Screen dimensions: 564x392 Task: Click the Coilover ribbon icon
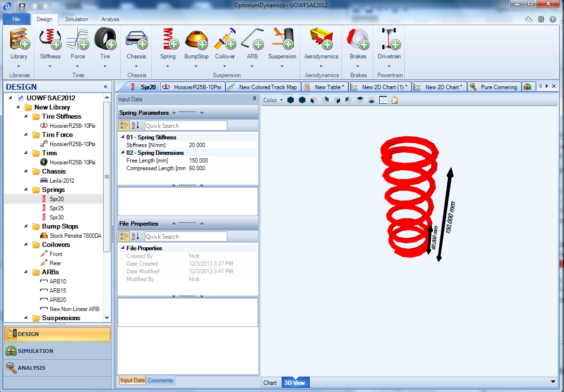pyautogui.click(x=225, y=40)
